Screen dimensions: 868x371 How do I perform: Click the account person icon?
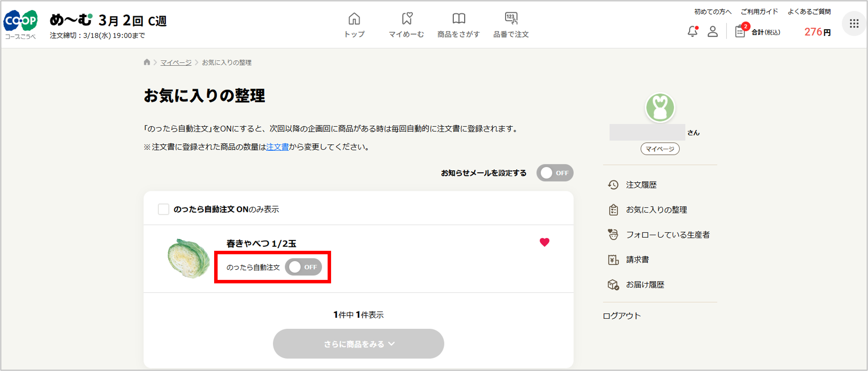point(712,32)
